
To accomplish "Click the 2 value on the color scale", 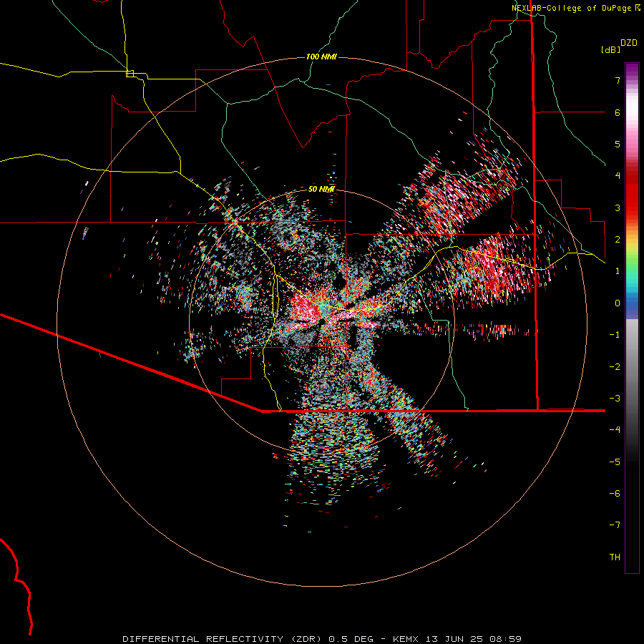I will pos(618,240).
